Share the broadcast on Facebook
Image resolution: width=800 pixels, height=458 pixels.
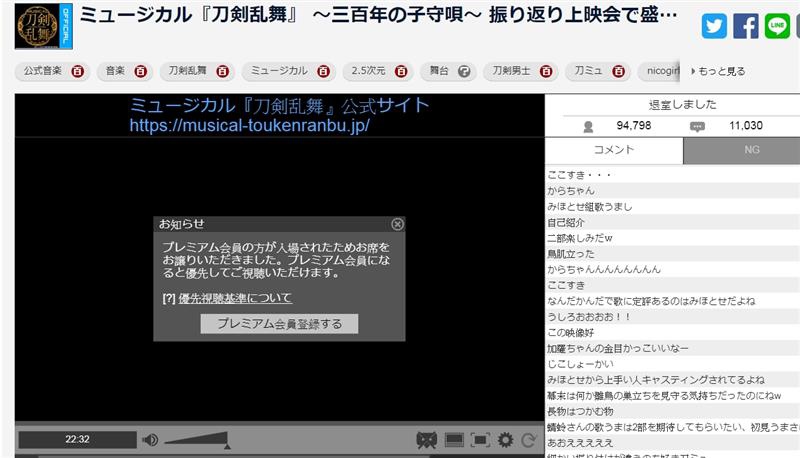[745, 26]
